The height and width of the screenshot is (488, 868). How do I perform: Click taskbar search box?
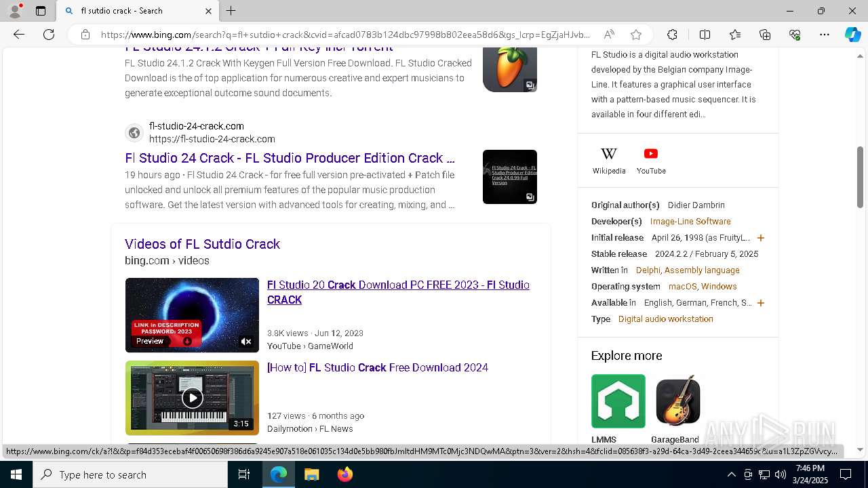[130, 474]
